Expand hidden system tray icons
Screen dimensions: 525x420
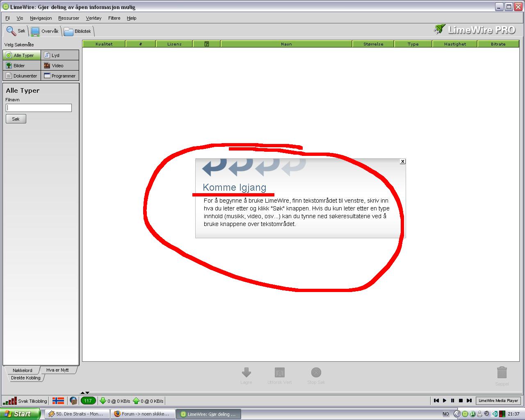pos(457,414)
